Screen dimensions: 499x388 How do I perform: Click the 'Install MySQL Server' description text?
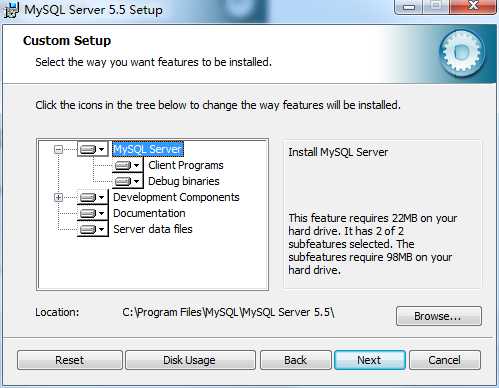pyautogui.click(x=338, y=152)
